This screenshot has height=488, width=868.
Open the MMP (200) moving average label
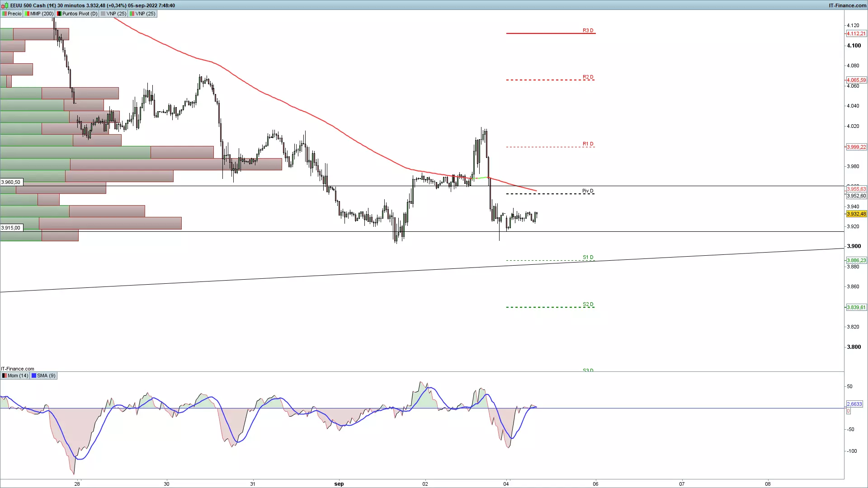(39, 14)
